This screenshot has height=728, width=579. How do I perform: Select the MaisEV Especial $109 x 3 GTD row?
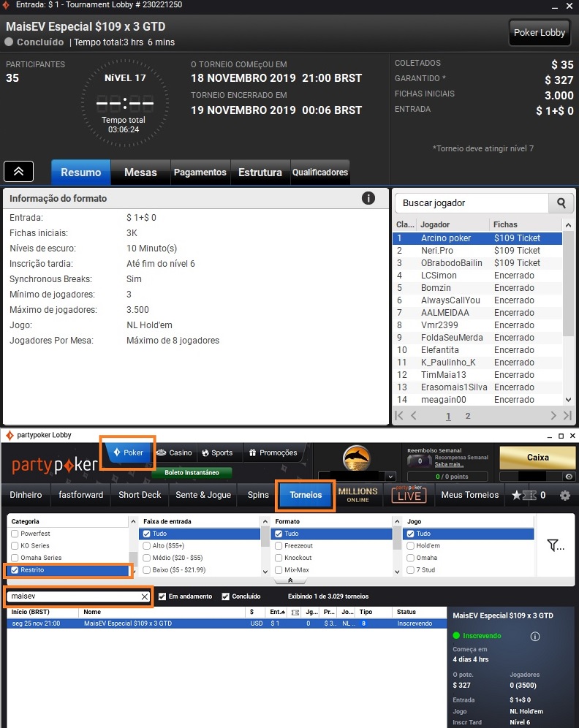tap(227, 623)
